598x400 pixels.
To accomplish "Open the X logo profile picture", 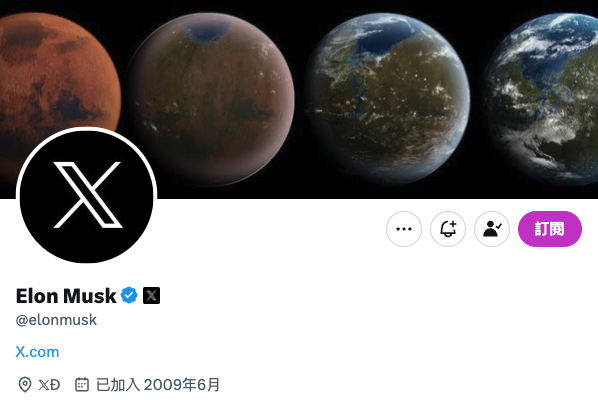I will pos(87,195).
